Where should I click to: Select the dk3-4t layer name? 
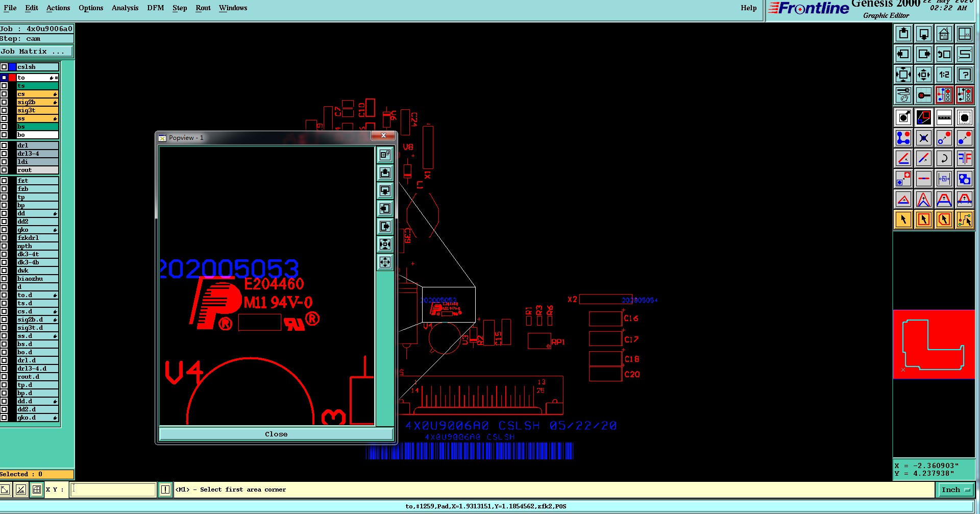(38, 254)
